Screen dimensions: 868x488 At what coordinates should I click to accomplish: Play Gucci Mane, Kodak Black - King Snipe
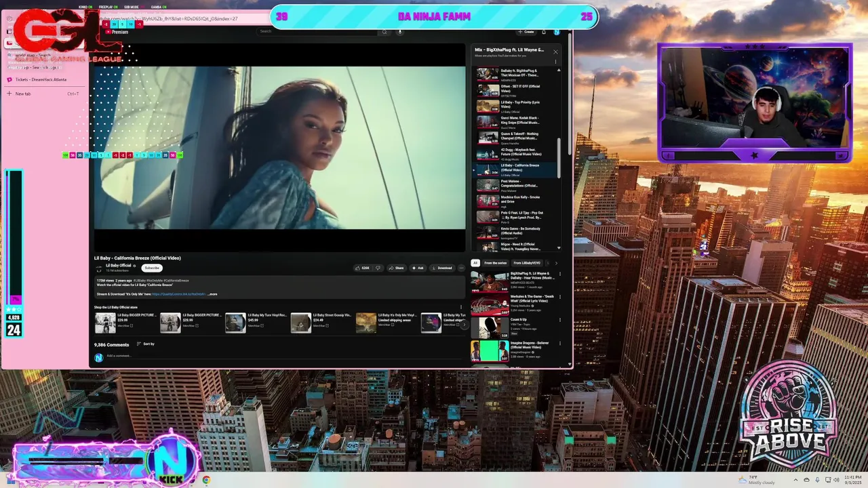515,122
